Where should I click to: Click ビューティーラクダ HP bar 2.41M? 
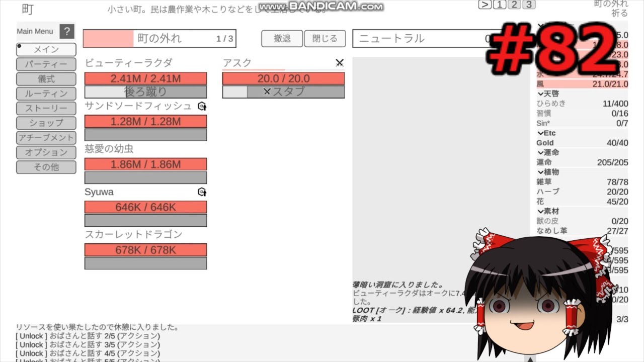(x=145, y=78)
